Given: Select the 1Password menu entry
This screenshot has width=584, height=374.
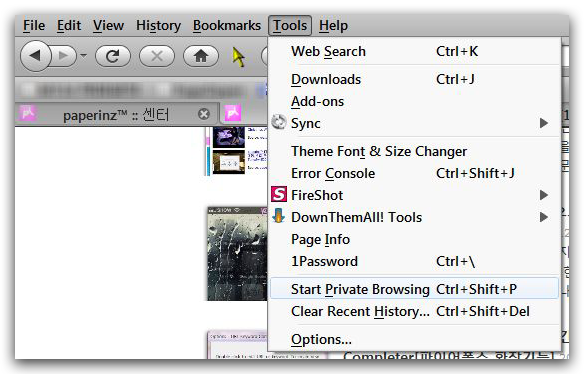Looking at the screenshot, I should tap(414, 261).
